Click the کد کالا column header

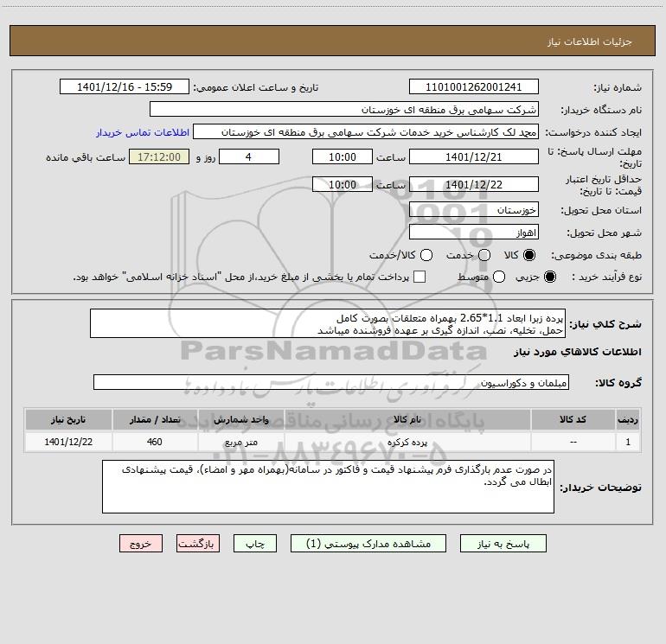pos(573,419)
